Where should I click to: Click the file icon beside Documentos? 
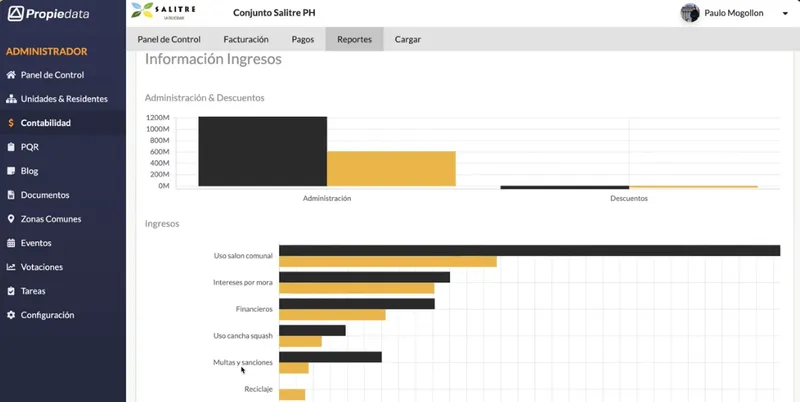point(11,195)
